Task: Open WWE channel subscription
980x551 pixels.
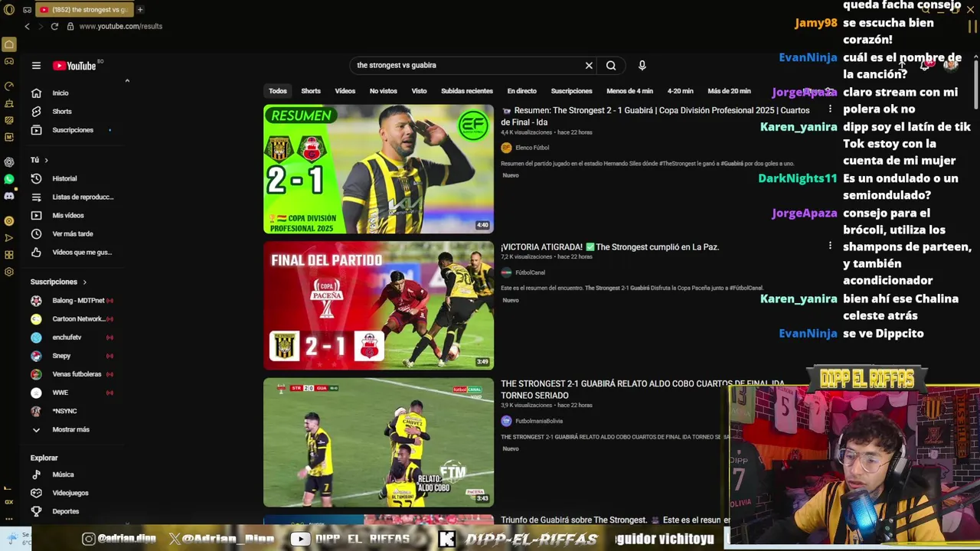Action: coord(72,393)
